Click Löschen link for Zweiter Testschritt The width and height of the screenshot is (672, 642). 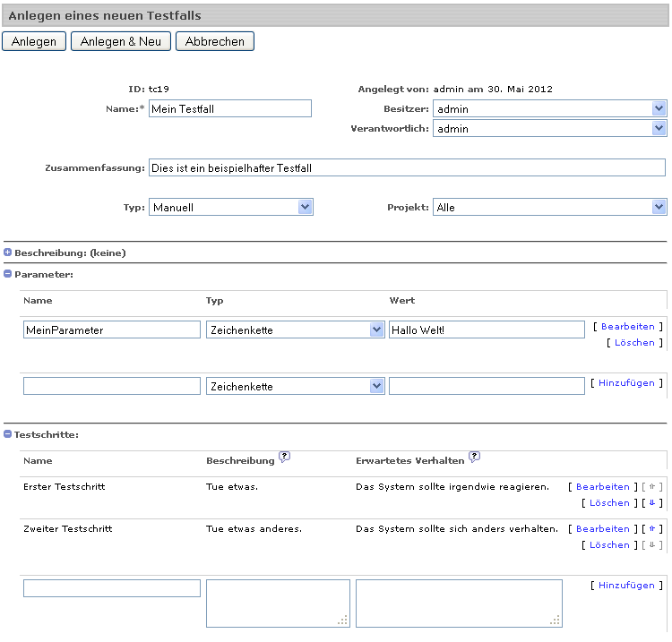(x=609, y=545)
